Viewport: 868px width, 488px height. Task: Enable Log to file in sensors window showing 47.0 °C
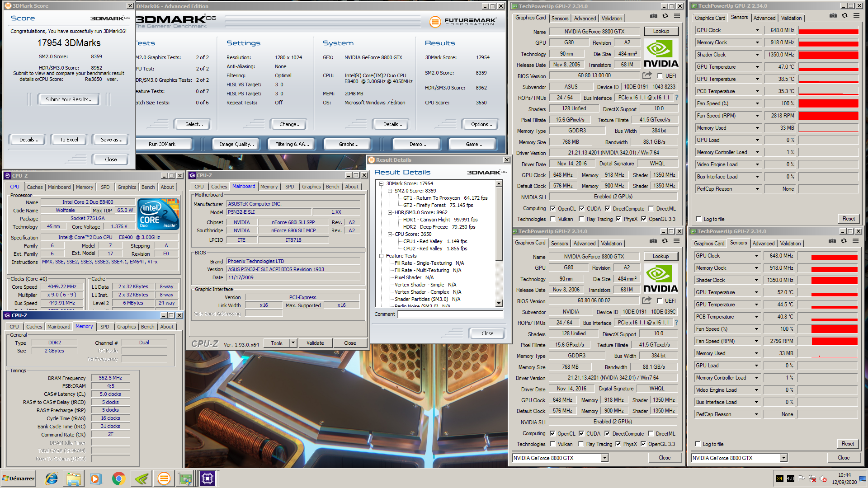[x=698, y=219]
